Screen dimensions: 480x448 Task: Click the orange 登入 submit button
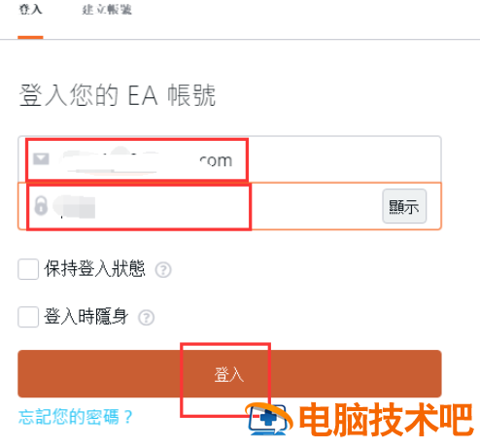coord(229,374)
